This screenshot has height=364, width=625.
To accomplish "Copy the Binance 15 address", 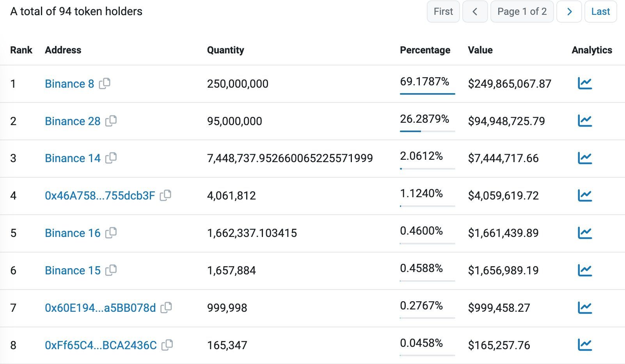I will 111,270.
